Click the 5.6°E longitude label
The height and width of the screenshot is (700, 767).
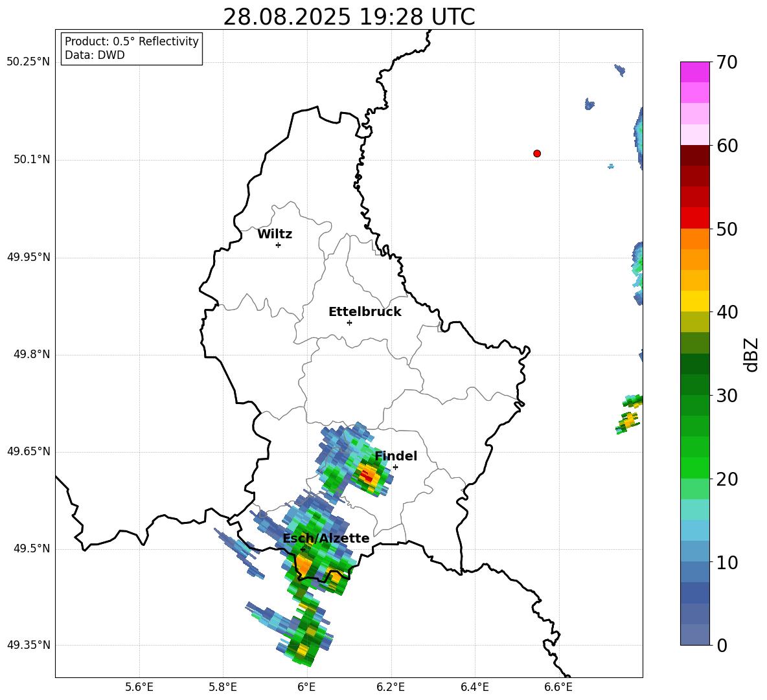coord(139,688)
